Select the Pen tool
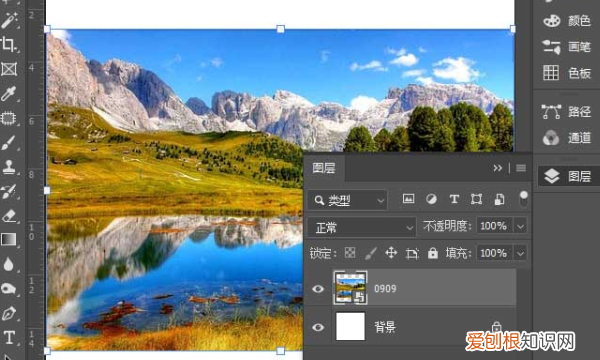This screenshot has width=600, height=360. coord(9,314)
